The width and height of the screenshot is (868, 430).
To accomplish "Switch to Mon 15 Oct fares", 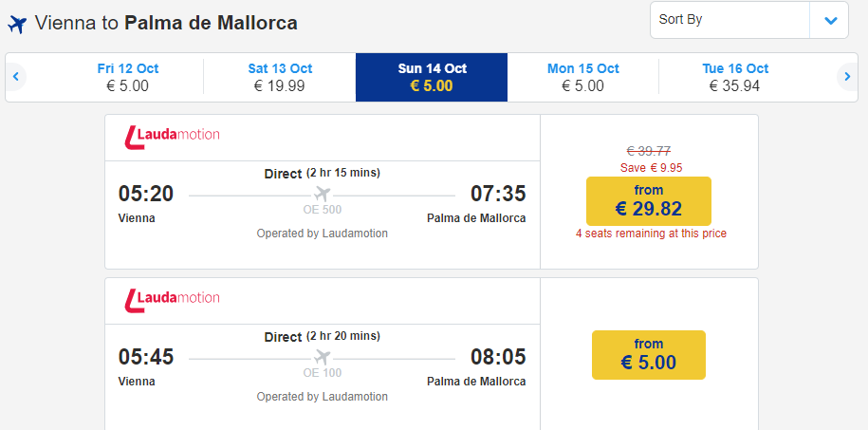I will (582, 77).
